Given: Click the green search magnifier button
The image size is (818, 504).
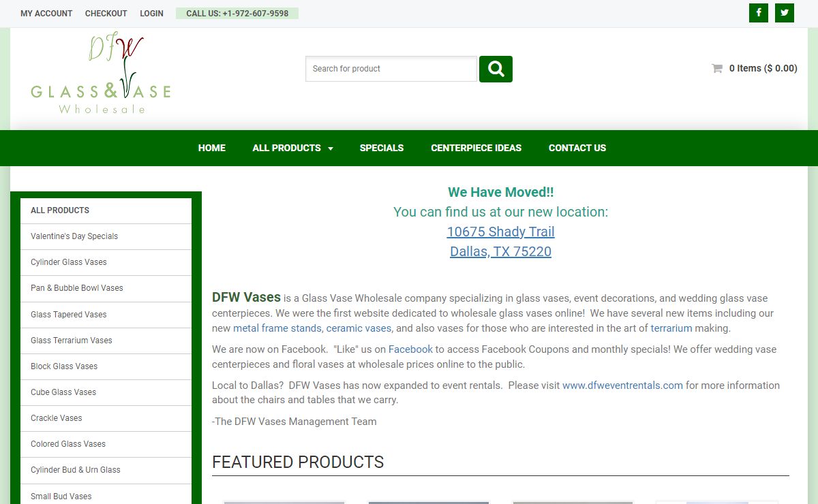Looking at the screenshot, I should 496,69.
